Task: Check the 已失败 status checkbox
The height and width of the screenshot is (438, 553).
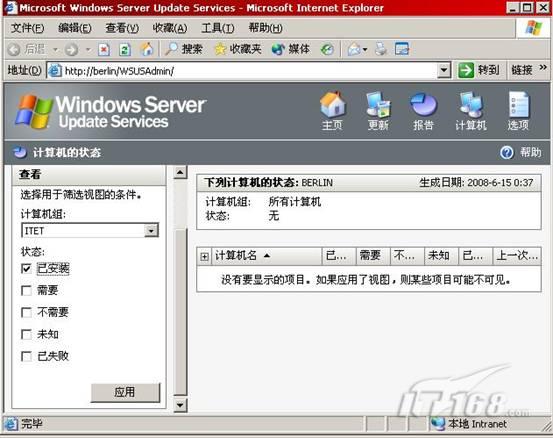Action: click(x=26, y=356)
